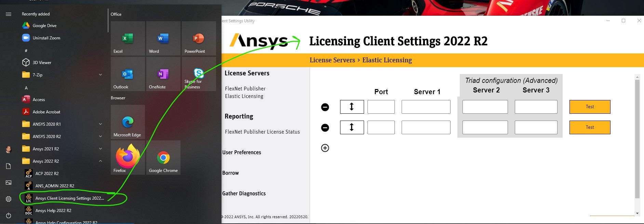Click reorder arrow button in second row
Screen dimensions: 644x224
click(x=352, y=127)
